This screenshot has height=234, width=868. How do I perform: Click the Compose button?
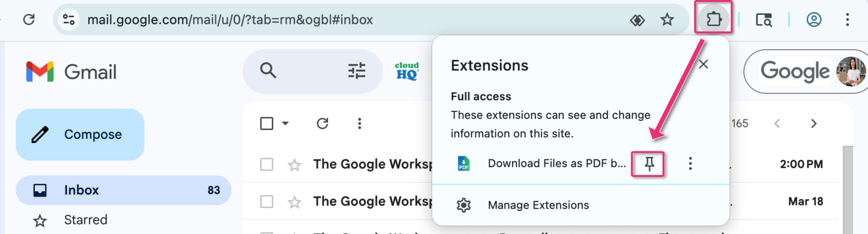[x=80, y=134]
